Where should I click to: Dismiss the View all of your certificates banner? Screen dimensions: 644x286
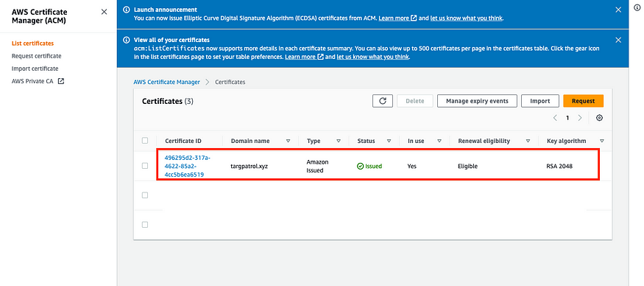[x=618, y=40]
